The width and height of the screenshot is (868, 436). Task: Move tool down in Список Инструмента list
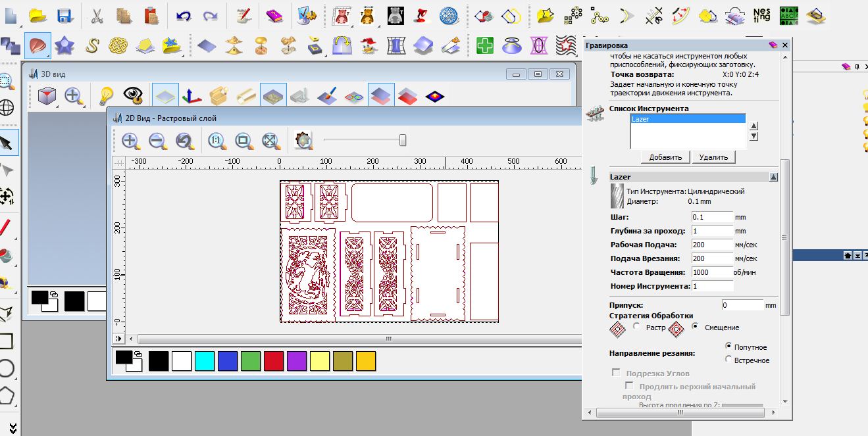(754, 137)
